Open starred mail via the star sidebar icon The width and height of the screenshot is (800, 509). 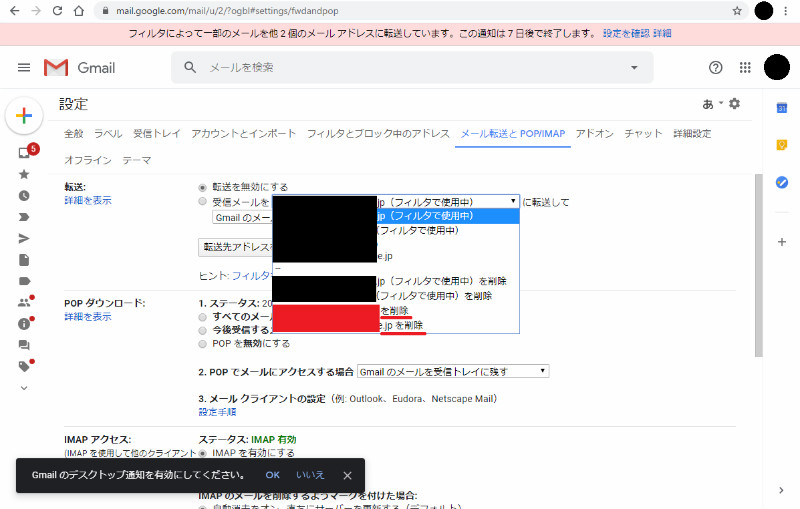(24, 174)
